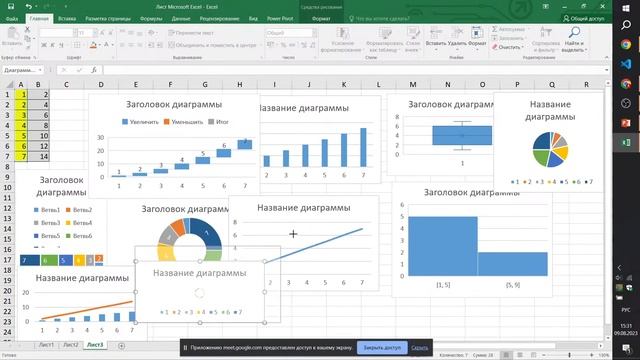Viewport: 640px width, 360px height.
Task: Click the AutoSum (Автосумма) sigma icon
Action: coord(494,29)
